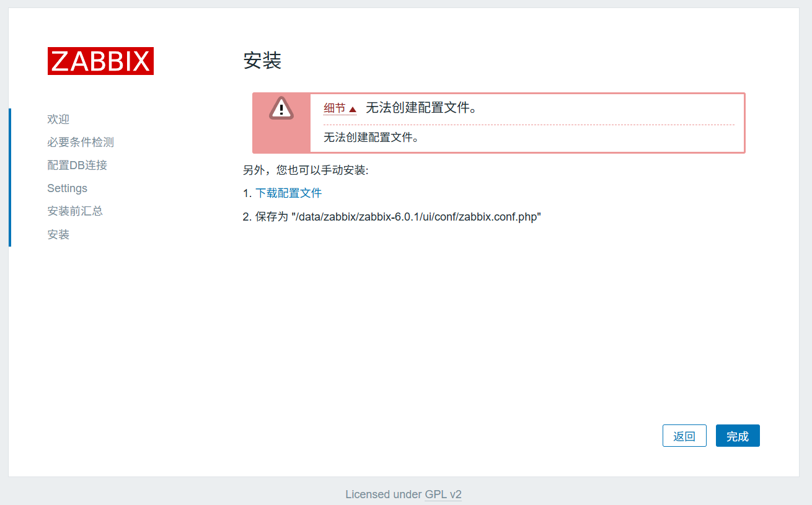Open the 欢迎 setup step
The width and height of the screenshot is (812, 505).
(58, 119)
